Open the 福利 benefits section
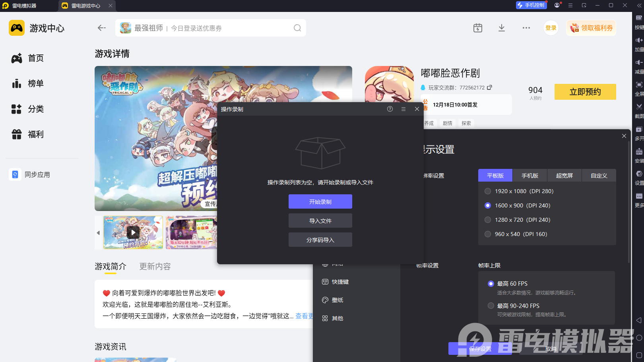This screenshot has height=362, width=644. tap(28, 135)
